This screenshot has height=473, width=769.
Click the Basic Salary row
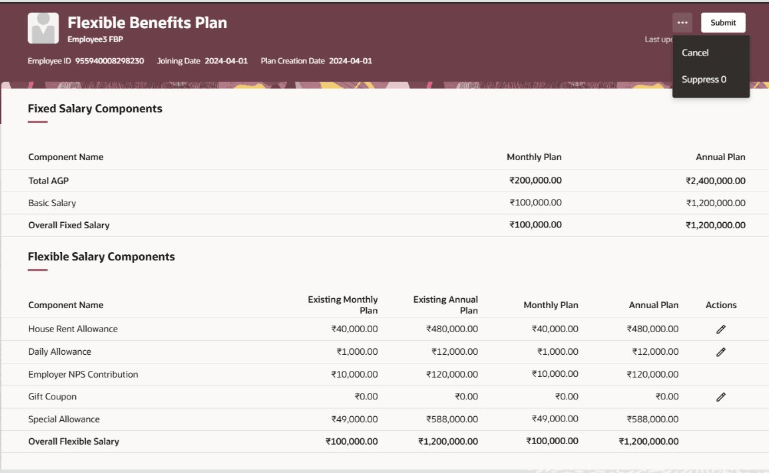coord(384,203)
